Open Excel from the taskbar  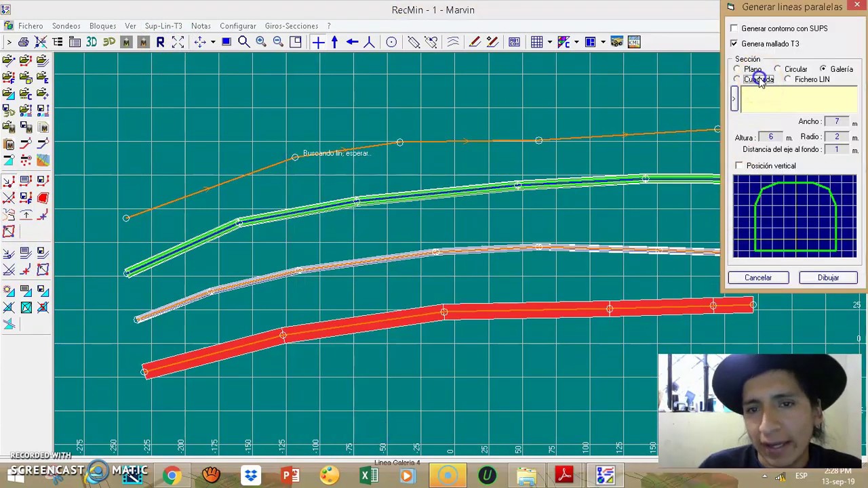(x=369, y=475)
